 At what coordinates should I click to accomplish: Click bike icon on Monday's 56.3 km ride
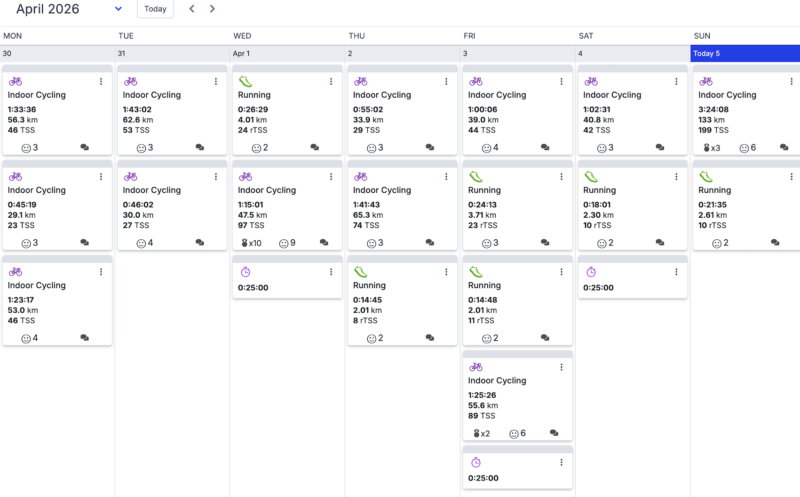(x=14, y=82)
